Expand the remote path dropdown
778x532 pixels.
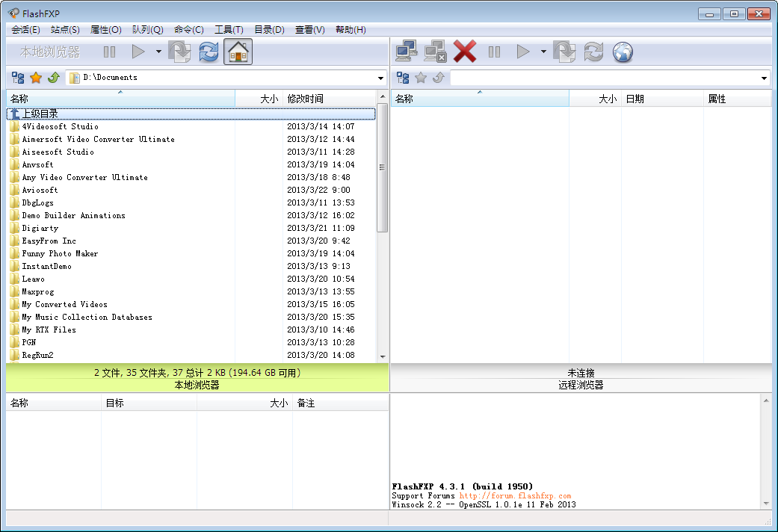pos(764,78)
